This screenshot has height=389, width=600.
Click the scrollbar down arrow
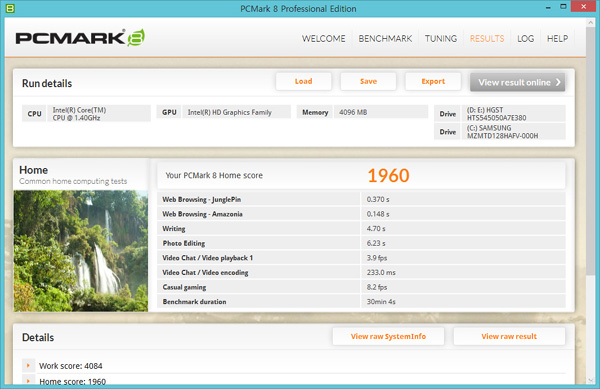[x=590, y=380]
